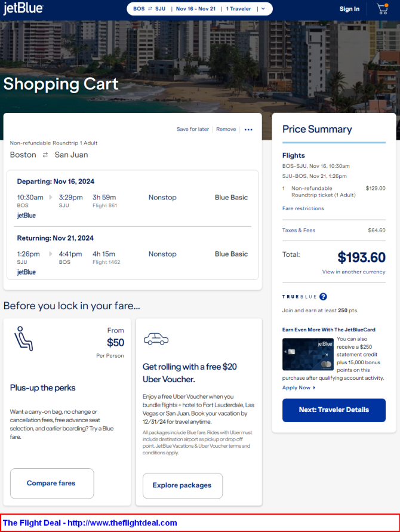This screenshot has height=532, width=400.
Task: Open the shopping cart icon
Action: 383,9
